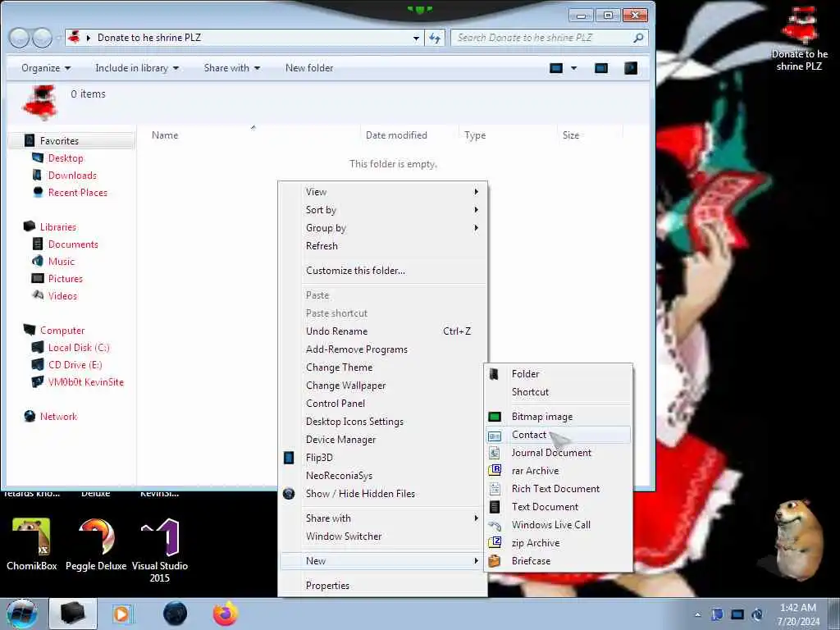This screenshot has height=630, width=840.
Task: Click the help icon in Explorer toolbar
Action: 631,68
